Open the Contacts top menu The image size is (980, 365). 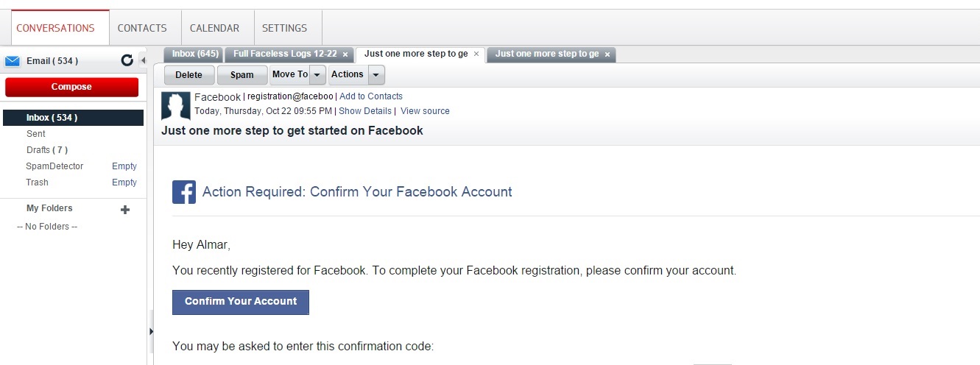142,28
